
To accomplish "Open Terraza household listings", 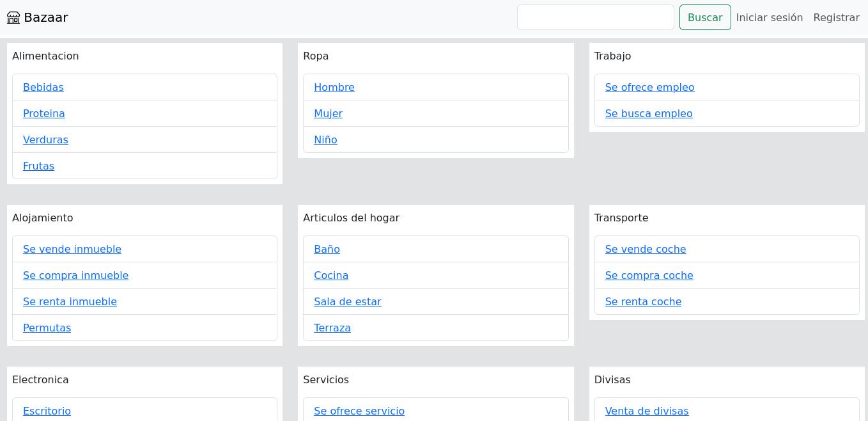I will pos(332,328).
